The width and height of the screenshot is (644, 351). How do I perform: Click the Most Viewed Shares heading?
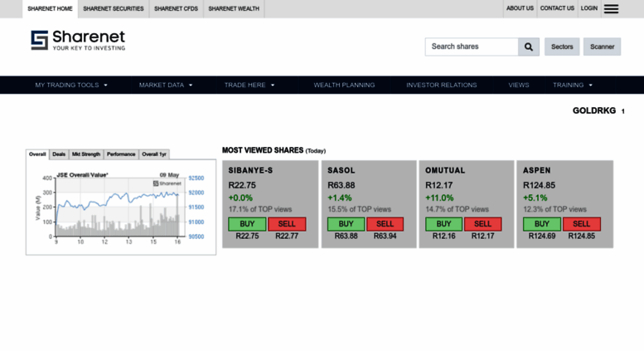click(263, 150)
